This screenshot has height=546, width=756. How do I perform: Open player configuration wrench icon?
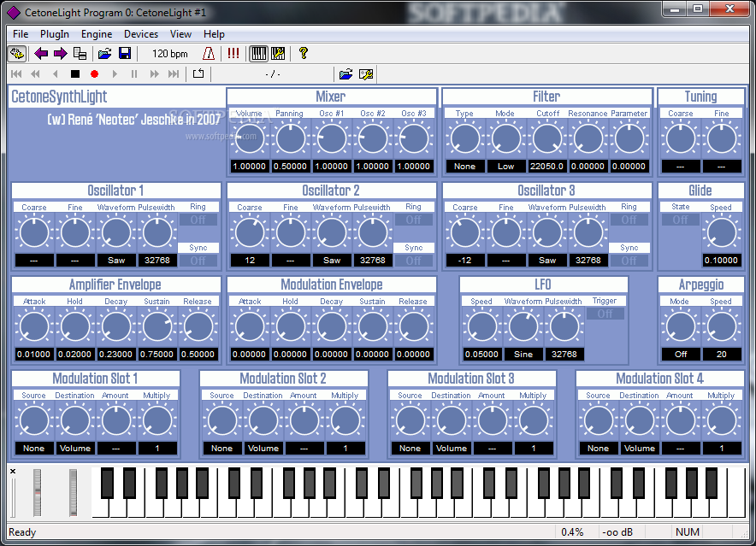[366, 74]
